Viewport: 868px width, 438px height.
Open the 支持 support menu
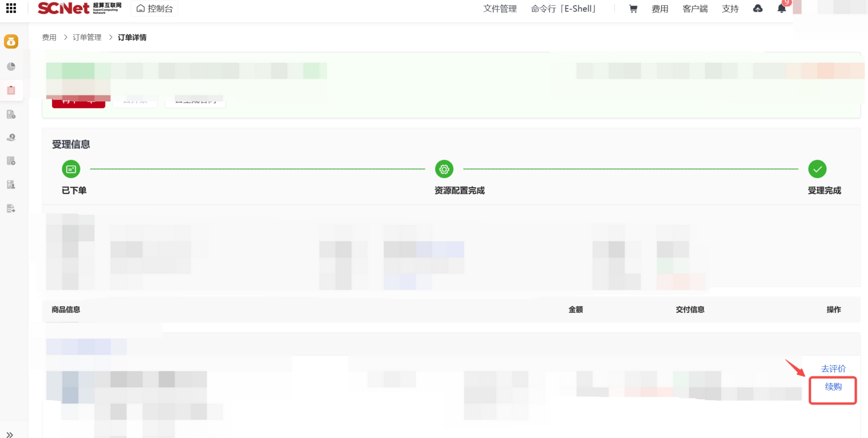click(x=730, y=9)
